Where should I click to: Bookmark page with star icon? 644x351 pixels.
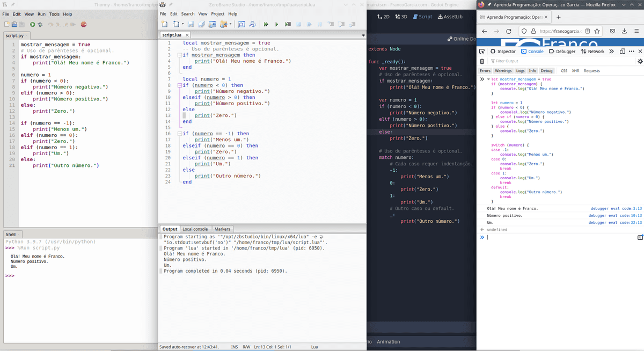coord(597,31)
